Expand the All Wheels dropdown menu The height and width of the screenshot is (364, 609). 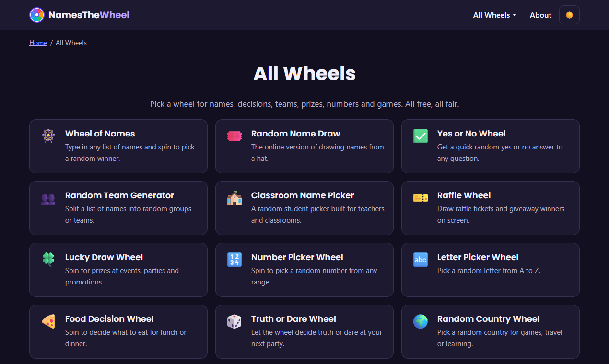[494, 15]
